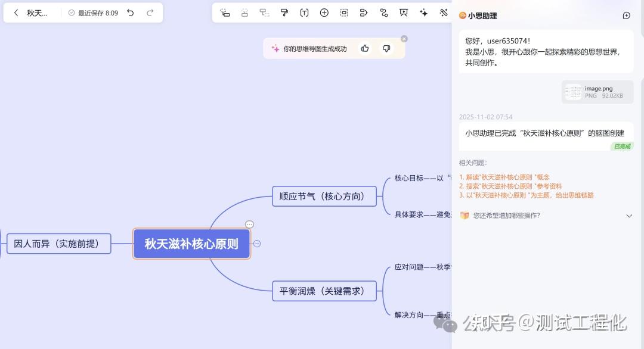This screenshot has width=644, height=349.
Task: Select the 解决方向 subtopic
Action: click(x=423, y=315)
